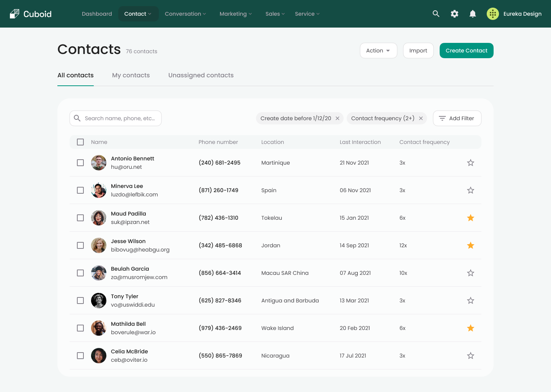The image size is (551, 392).
Task: Click the Create Contact button
Action: (x=466, y=51)
